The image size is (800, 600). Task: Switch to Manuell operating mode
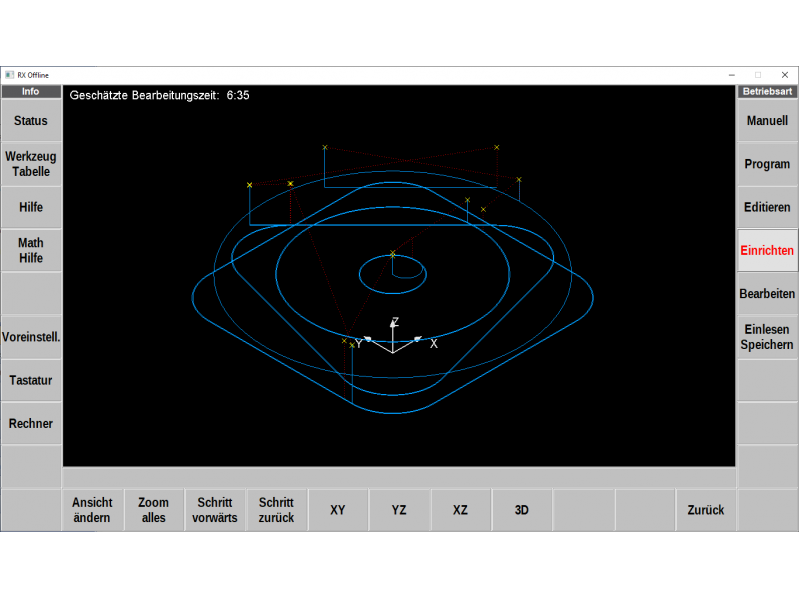767,120
